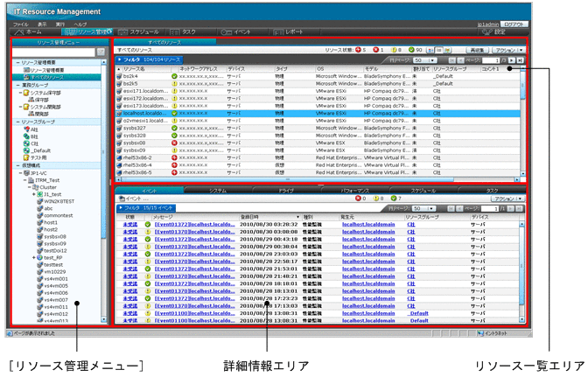
Task: Click the 再収集 button
Action: (x=478, y=50)
